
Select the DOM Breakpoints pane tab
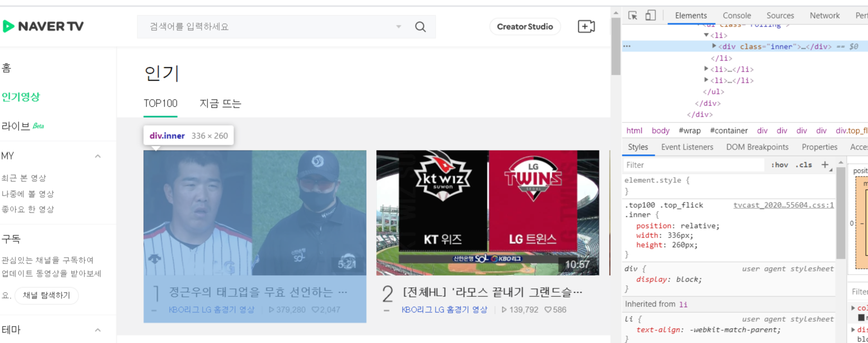(757, 147)
